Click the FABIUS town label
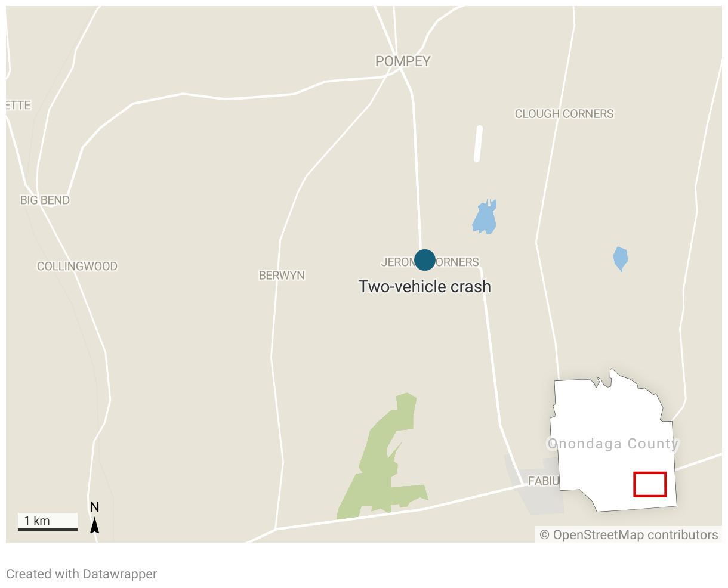Viewport: 728px width, 588px height. coord(544,481)
